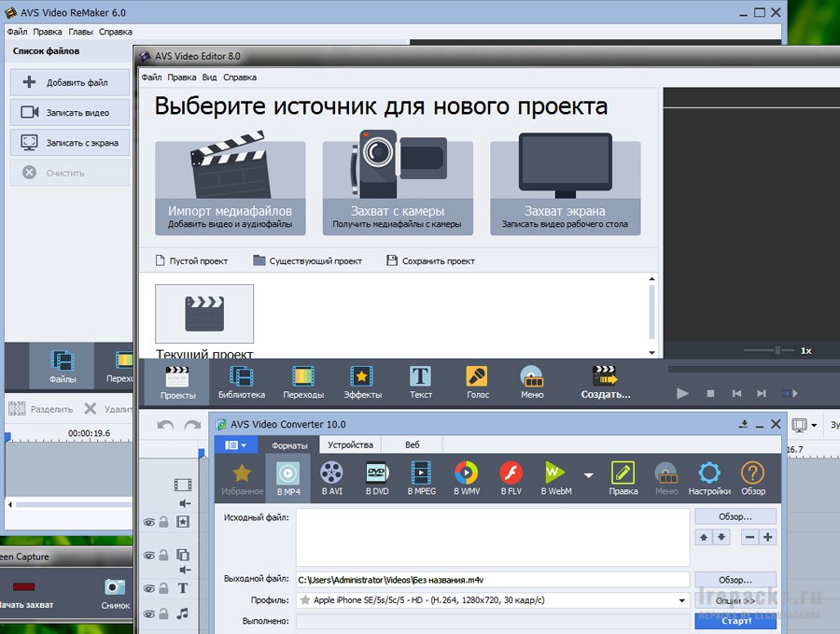The image size is (840, 634).
Task: Open the disc Menu (Меню) in Video Editor
Action: pos(532,382)
